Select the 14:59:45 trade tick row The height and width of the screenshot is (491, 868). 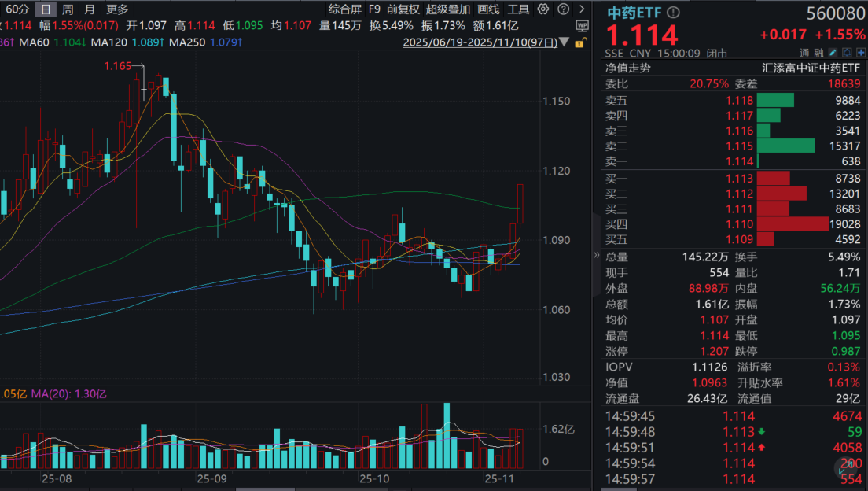(733, 416)
